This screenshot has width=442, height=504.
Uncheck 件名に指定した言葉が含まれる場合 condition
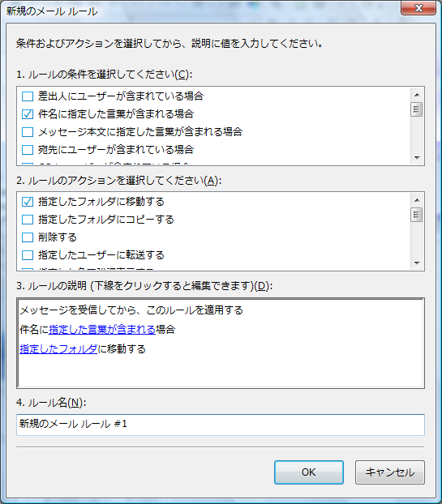tap(28, 113)
